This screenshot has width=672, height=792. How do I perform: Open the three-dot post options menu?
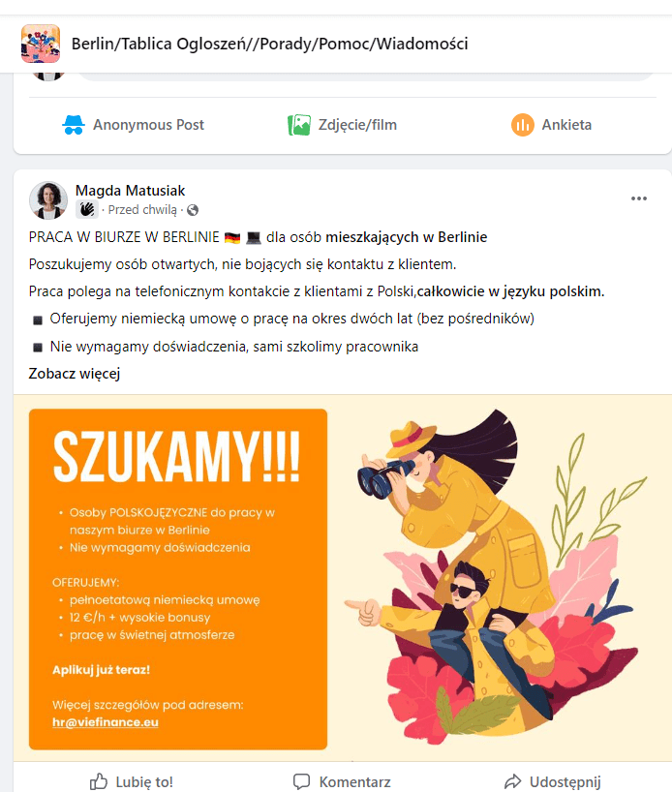point(639,198)
